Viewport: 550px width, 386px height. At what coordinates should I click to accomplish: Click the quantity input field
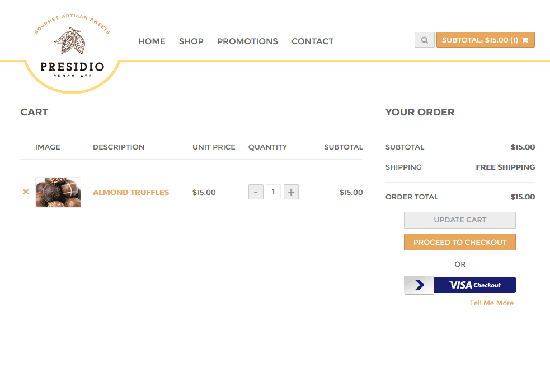click(273, 192)
